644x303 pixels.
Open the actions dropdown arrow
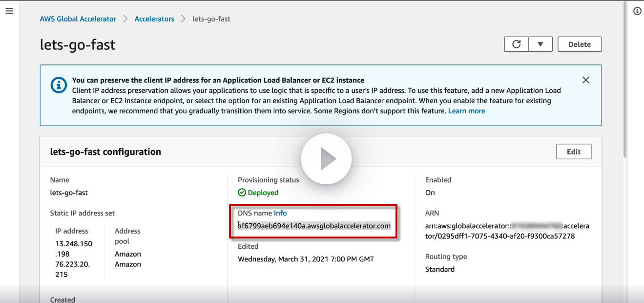tap(540, 44)
